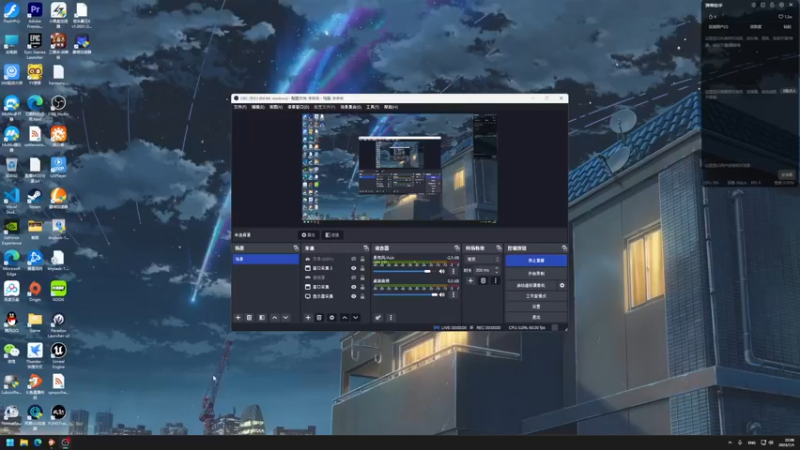
Task: Lock the text (GDI+) source
Action: (x=362, y=259)
